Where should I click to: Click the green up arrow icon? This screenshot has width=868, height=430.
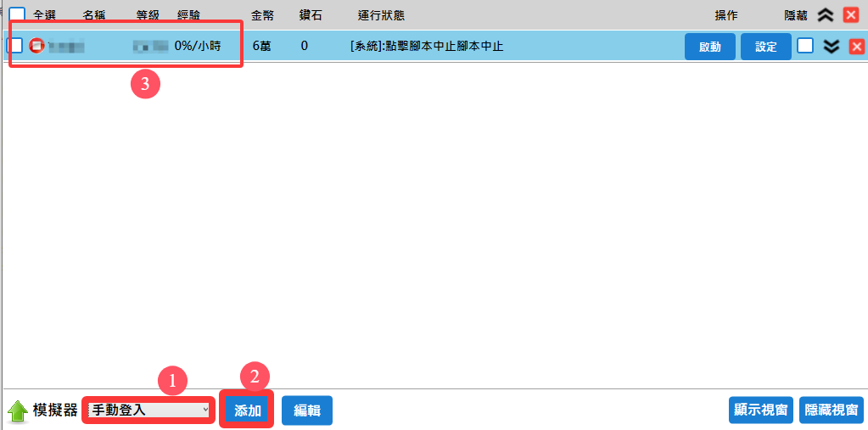tap(17, 410)
